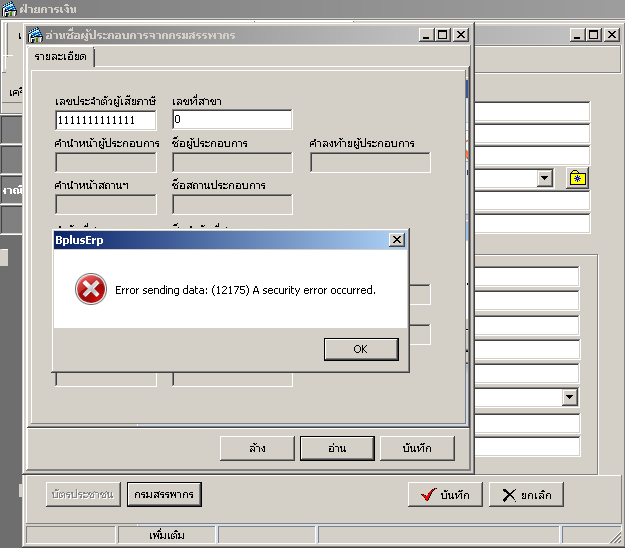Expand the lower right combo box arrow
Viewport: 625px width, 548px height.
tap(570, 397)
